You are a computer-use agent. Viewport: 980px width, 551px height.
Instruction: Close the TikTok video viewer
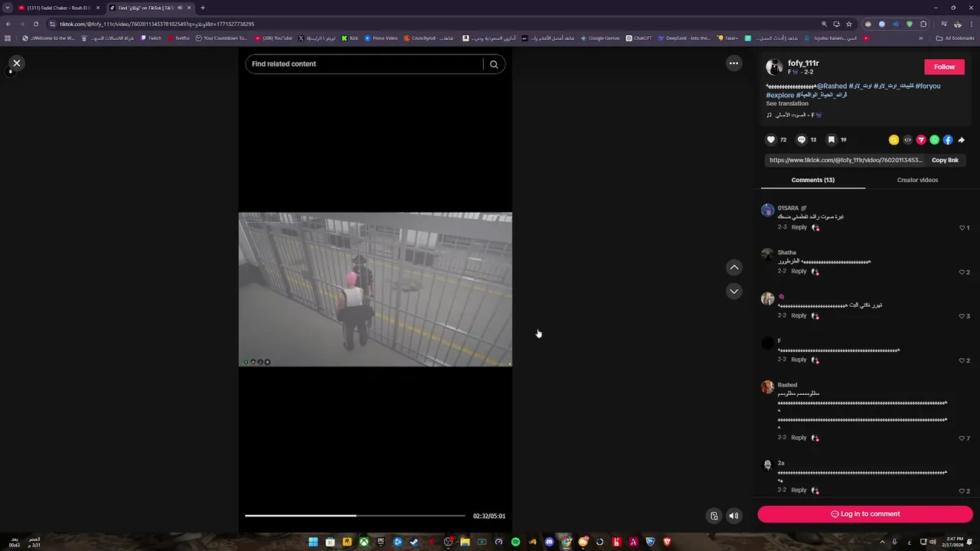[x=16, y=64]
